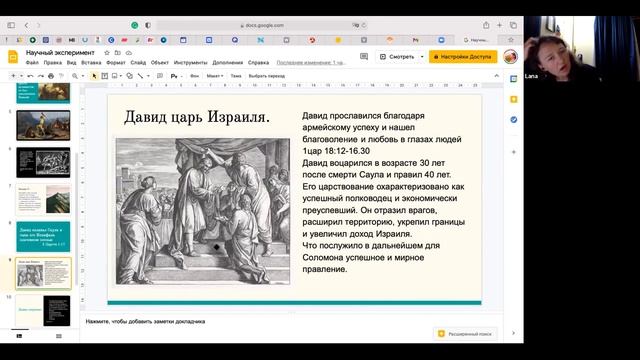640x360 pixels.
Task: Open the Справка menu
Action: 258,63
